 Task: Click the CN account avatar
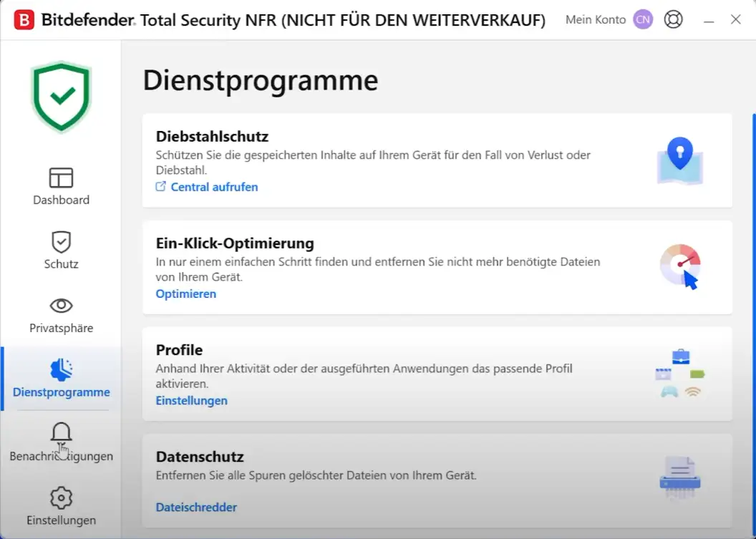(643, 19)
